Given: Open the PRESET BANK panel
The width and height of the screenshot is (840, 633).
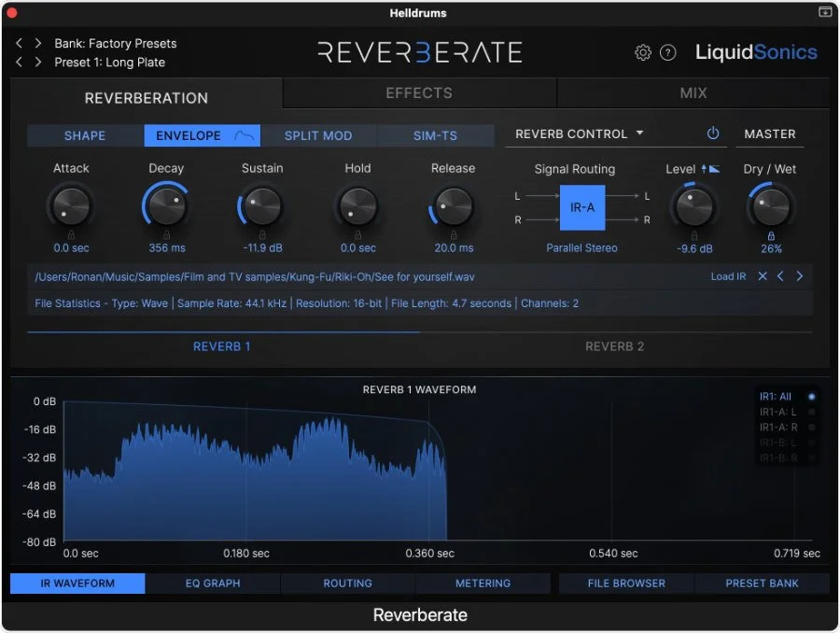Looking at the screenshot, I should (762, 584).
